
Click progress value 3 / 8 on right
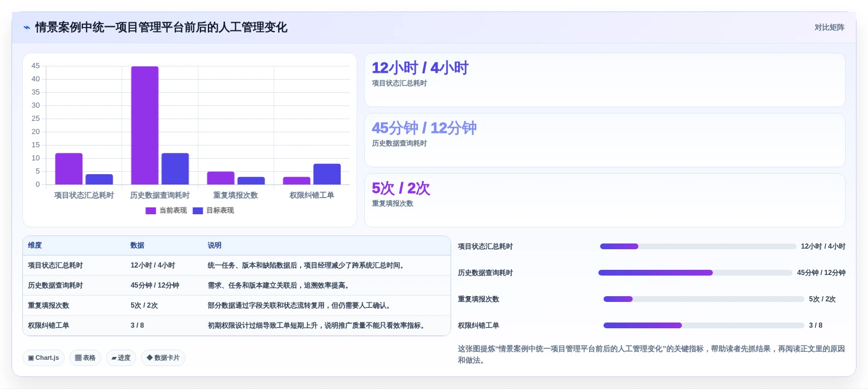[x=816, y=325]
